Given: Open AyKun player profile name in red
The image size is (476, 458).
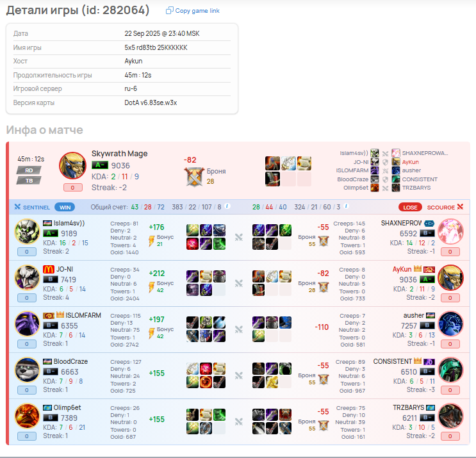Looking at the screenshot, I should pyautogui.click(x=402, y=269).
